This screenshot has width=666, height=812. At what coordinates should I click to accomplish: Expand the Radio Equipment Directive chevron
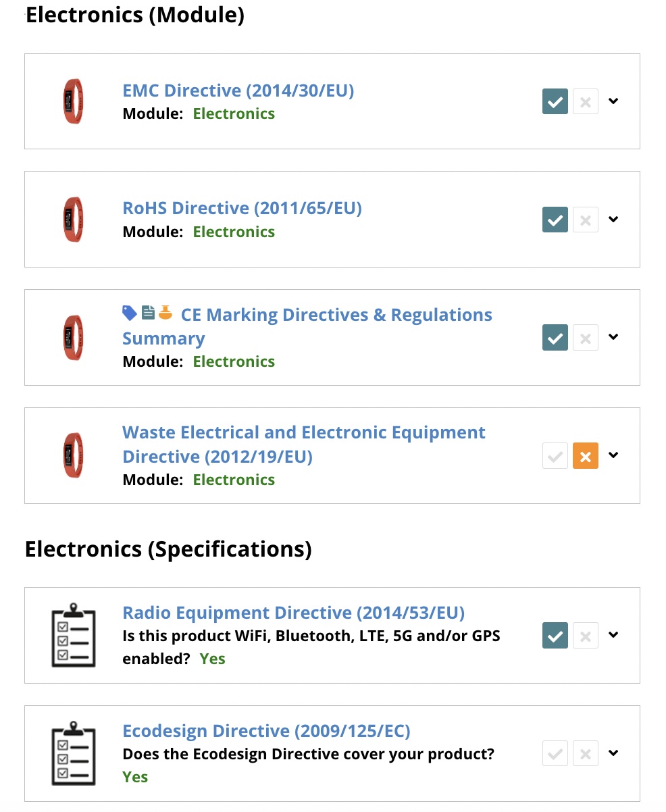tap(613, 635)
